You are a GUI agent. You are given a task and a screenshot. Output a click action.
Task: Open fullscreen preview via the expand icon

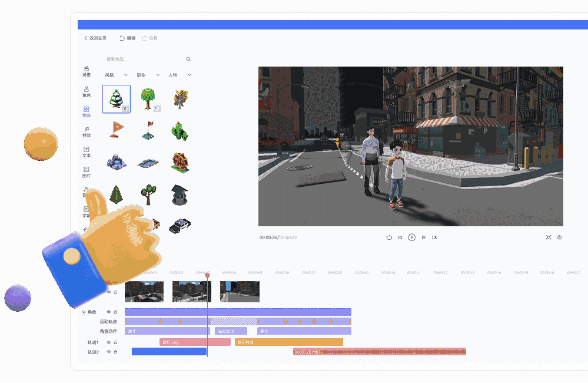(549, 237)
